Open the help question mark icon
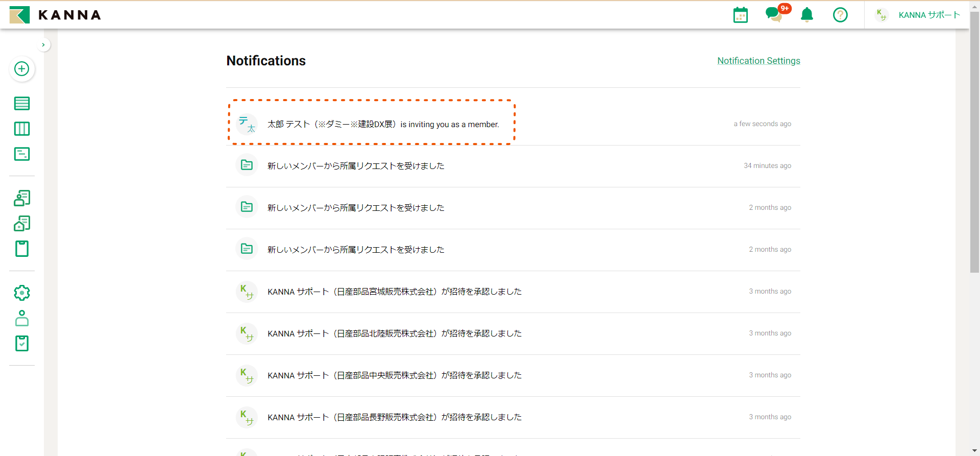This screenshot has width=980, height=456. tap(840, 15)
